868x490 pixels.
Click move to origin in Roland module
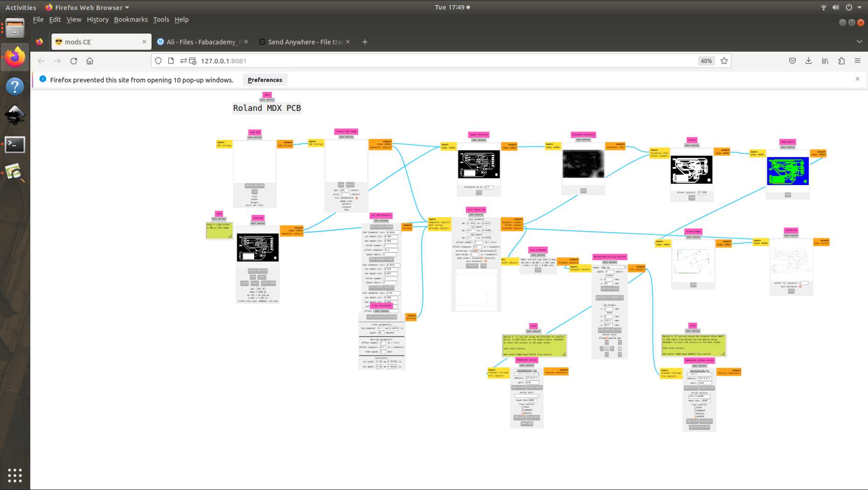pyautogui.click(x=610, y=289)
